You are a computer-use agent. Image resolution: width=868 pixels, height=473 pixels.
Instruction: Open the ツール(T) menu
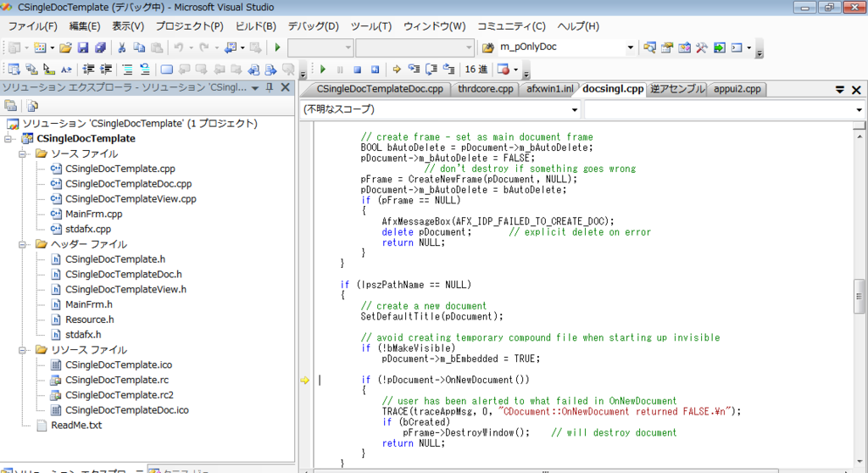click(371, 26)
